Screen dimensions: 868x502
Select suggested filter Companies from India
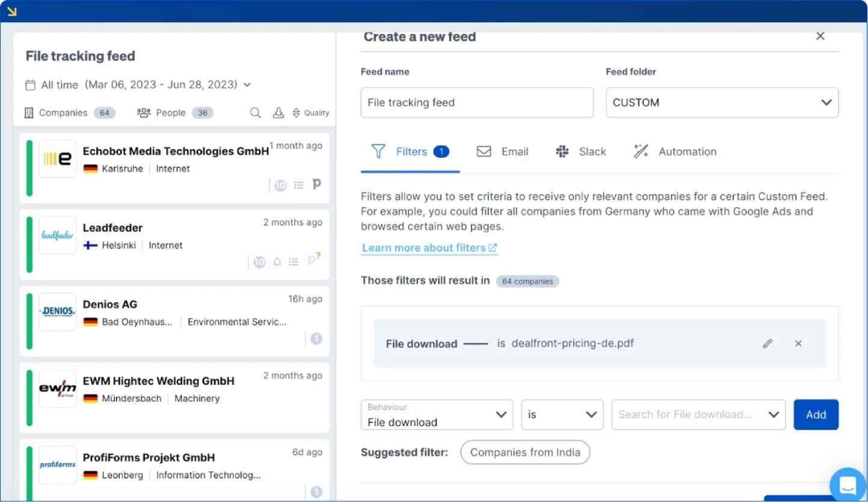[x=525, y=452]
